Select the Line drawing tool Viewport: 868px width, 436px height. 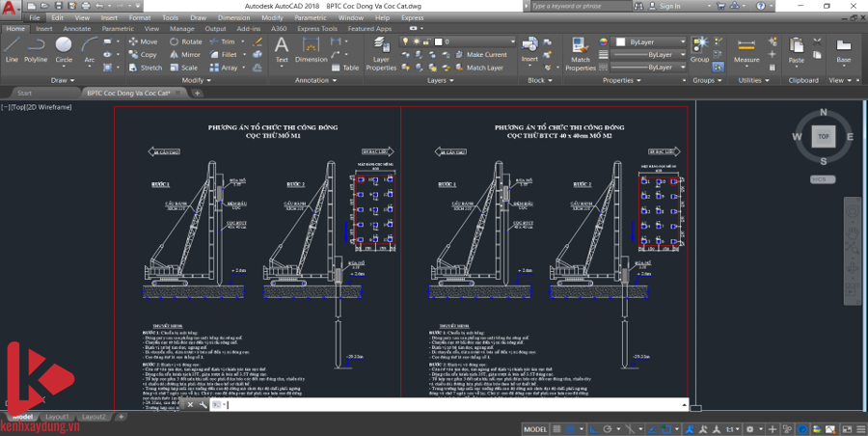point(12,48)
